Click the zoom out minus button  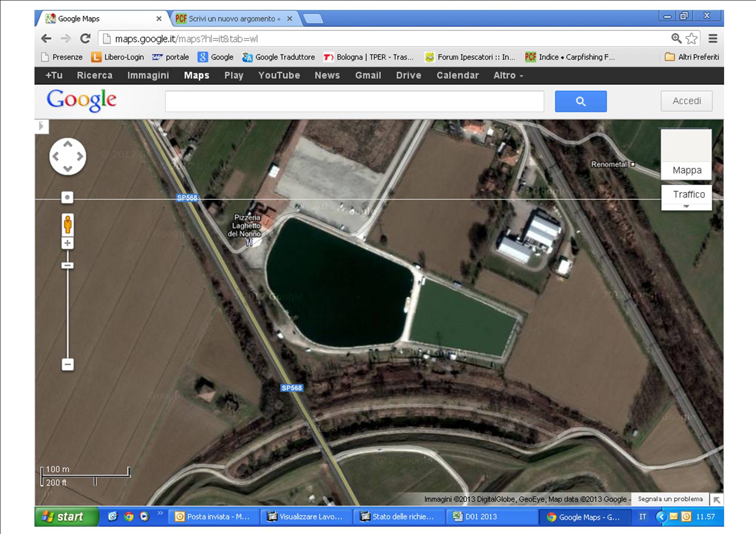pos(68,365)
